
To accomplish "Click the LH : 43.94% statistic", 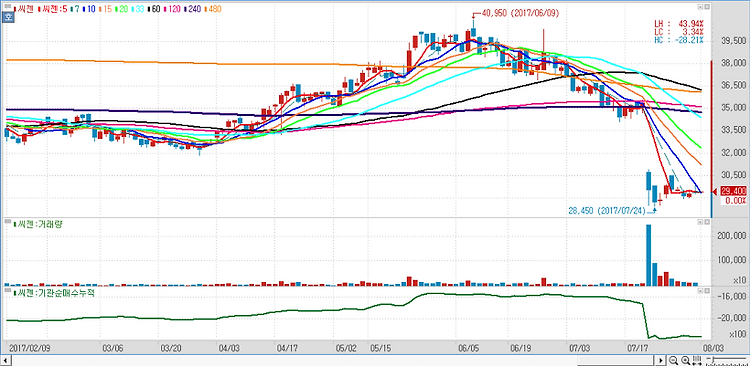I will click(x=679, y=23).
